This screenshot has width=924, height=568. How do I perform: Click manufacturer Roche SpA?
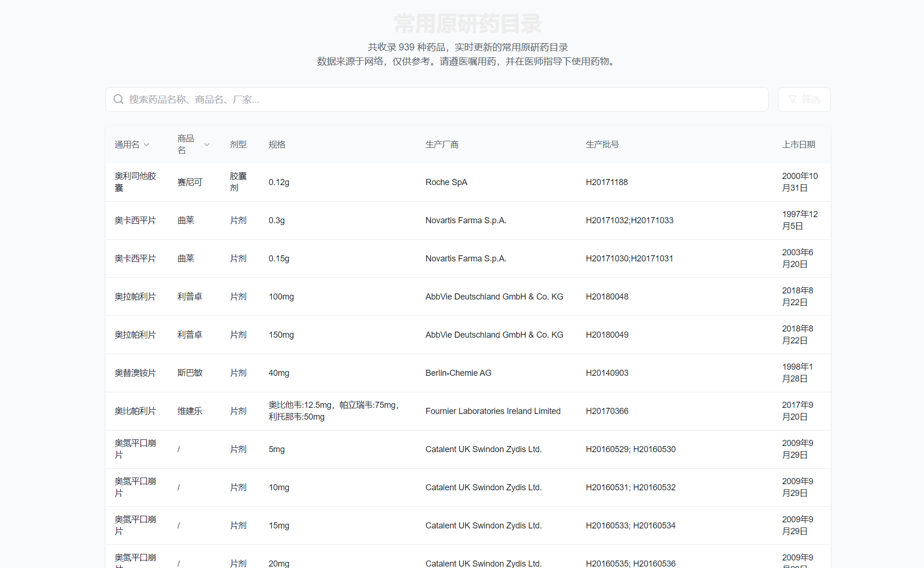point(446,182)
